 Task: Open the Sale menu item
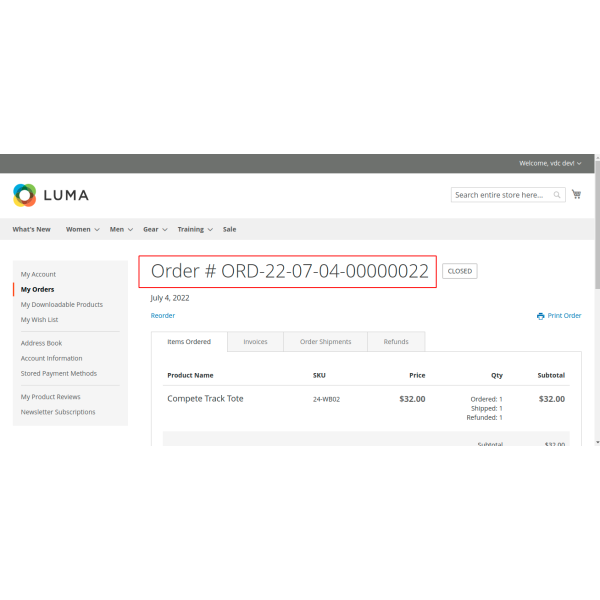point(229,229)
